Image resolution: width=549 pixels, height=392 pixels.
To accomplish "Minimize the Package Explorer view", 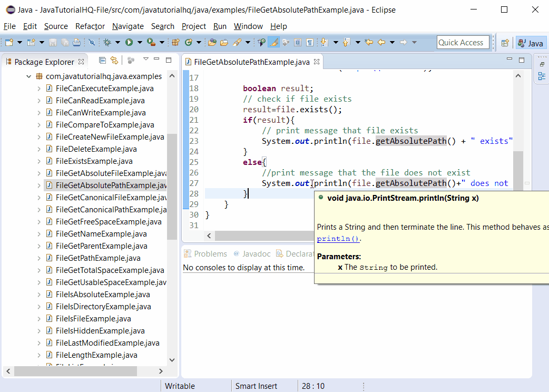I will click(x=156, y=59).
